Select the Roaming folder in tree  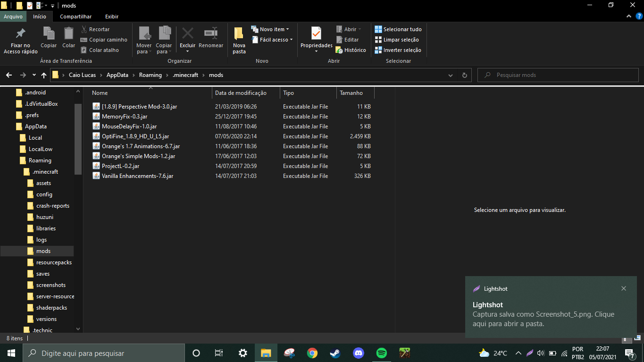pos(36,160)
